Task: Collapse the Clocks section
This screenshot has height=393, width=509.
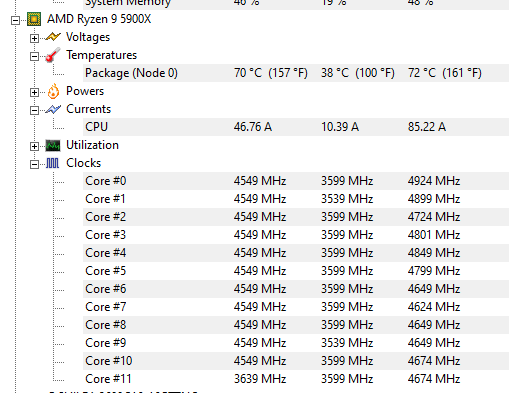Action: [x=34, y=164]
